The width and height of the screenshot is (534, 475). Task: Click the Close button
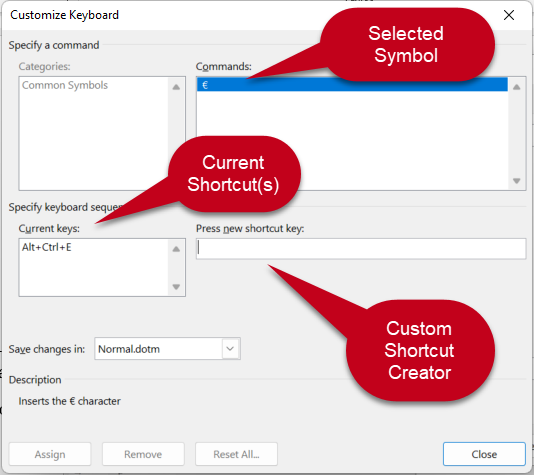(484, 454)
